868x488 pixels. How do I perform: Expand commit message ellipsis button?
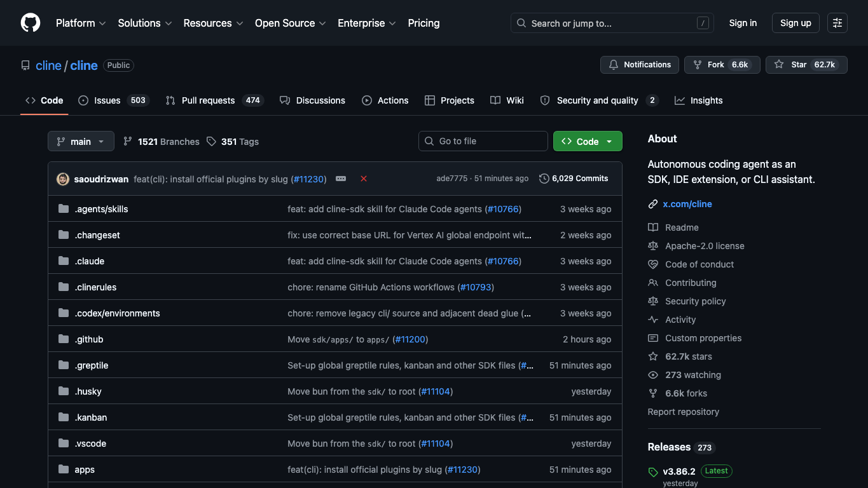pyautogui.click(x=341, y=179)
